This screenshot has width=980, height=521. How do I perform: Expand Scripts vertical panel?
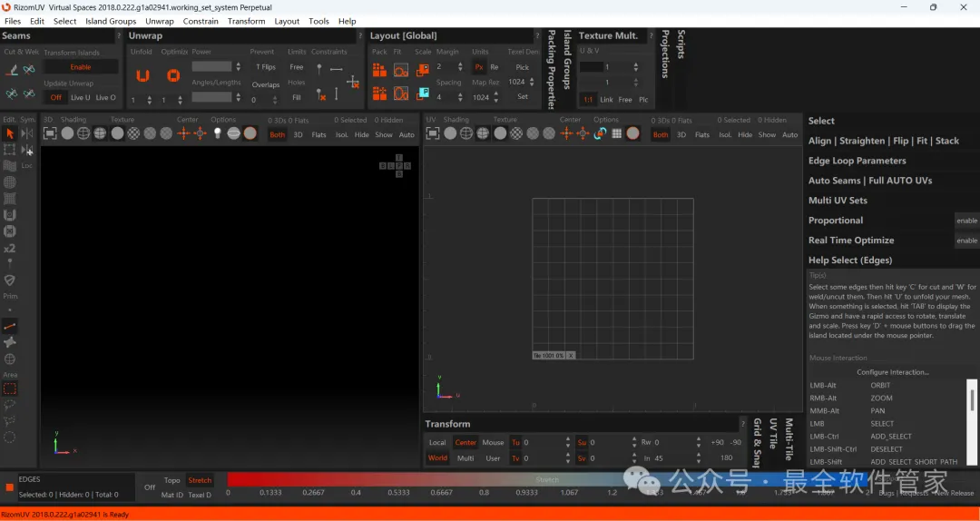click(x=681, y=44)
